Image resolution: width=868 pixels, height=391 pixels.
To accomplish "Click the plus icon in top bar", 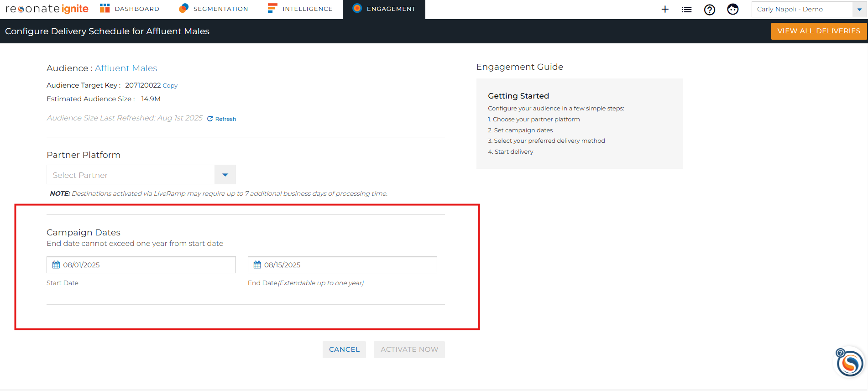I will (x=665, y=9).
